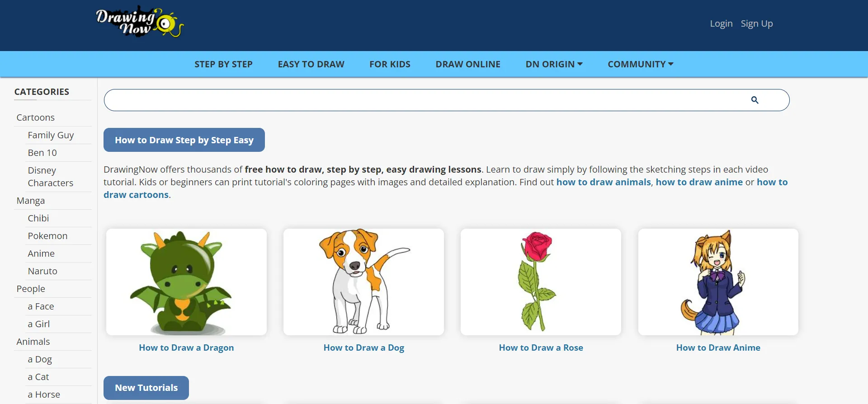Open the rose drawing thumbnail
The image size is (868, 404).
pyautogui.click(x=541, y=282)
